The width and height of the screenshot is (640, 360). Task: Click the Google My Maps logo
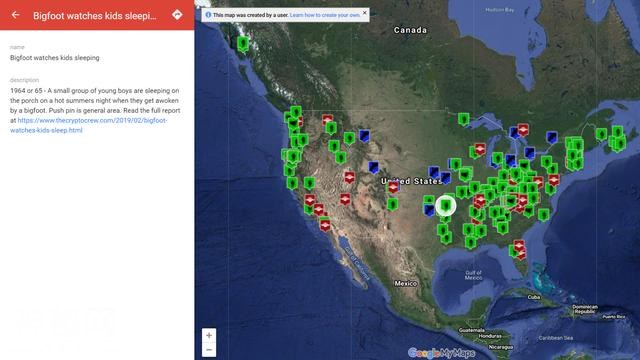pos(441,353)
